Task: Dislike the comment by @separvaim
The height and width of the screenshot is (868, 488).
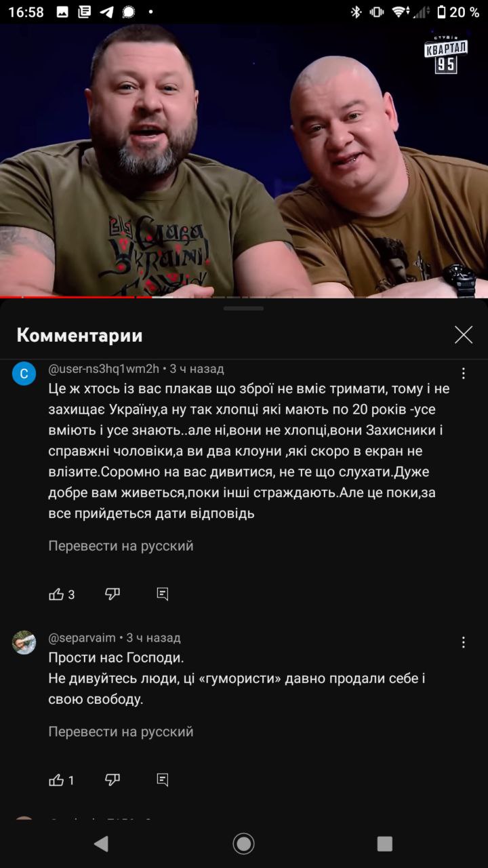Action: (113, 781)
